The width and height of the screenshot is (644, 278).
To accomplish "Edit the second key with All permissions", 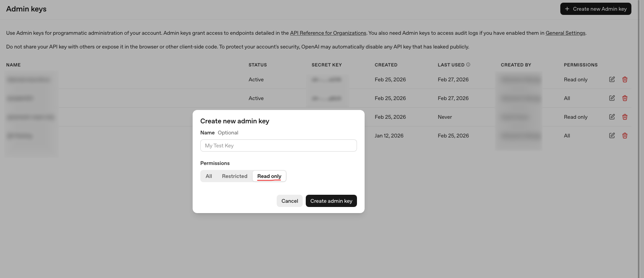I will click(612, 98).
